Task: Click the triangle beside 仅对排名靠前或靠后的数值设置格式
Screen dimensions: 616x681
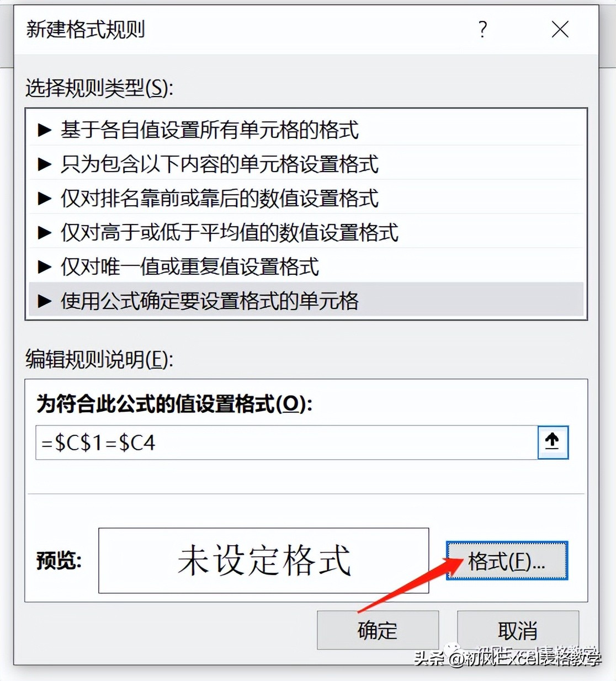Action: pyautogui.click(x=44, y=199)
